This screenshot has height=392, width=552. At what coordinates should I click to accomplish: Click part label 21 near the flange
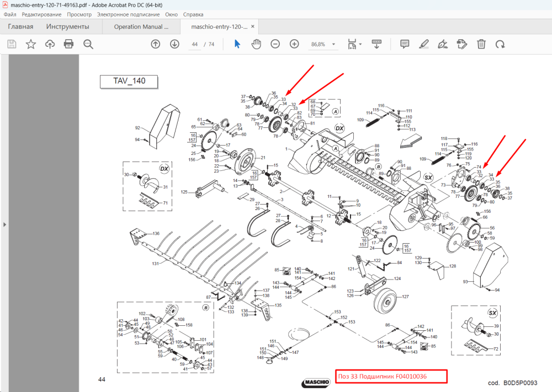pos(263,158)
